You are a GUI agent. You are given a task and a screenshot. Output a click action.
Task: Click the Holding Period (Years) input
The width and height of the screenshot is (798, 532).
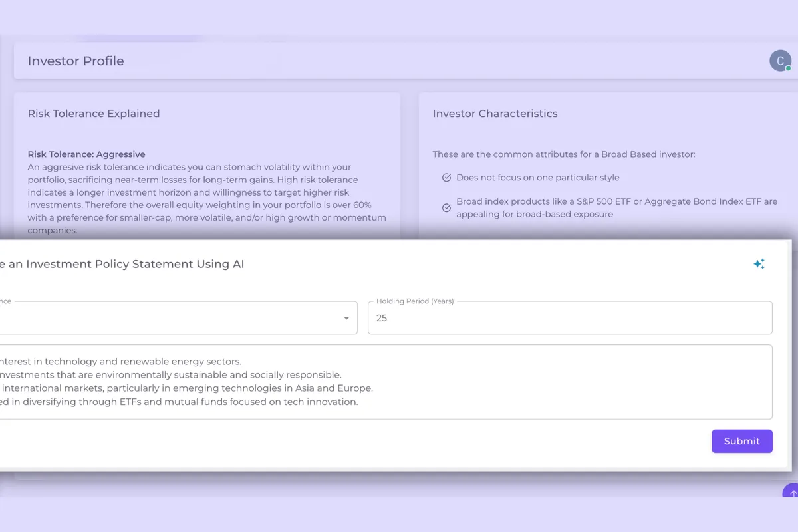pyautogui.click(x=569, y=318)
